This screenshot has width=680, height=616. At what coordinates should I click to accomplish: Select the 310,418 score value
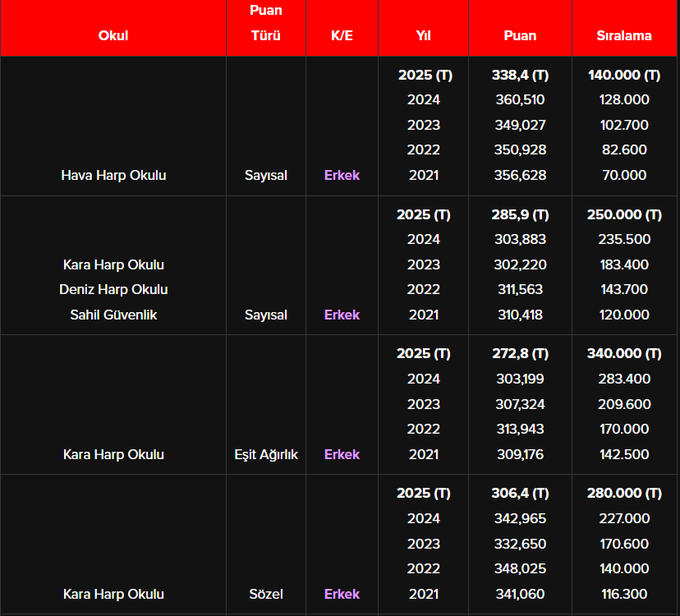tap(520, 315)
